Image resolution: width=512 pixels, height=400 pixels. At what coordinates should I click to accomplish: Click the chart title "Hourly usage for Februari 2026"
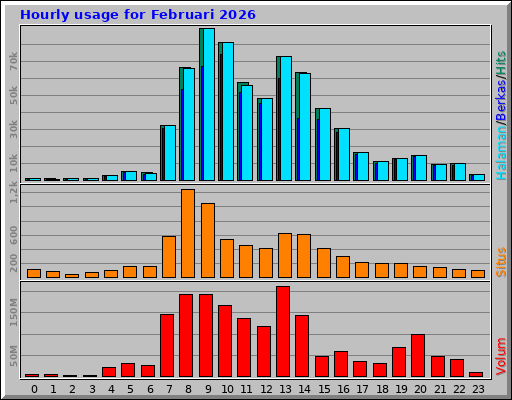click(x=138, y=15)
